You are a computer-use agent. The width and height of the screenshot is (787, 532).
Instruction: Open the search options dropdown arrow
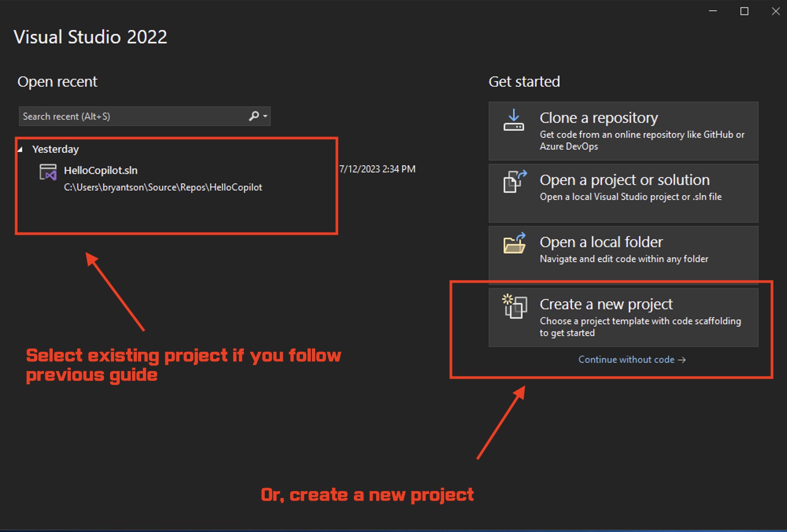click(265, 116)
